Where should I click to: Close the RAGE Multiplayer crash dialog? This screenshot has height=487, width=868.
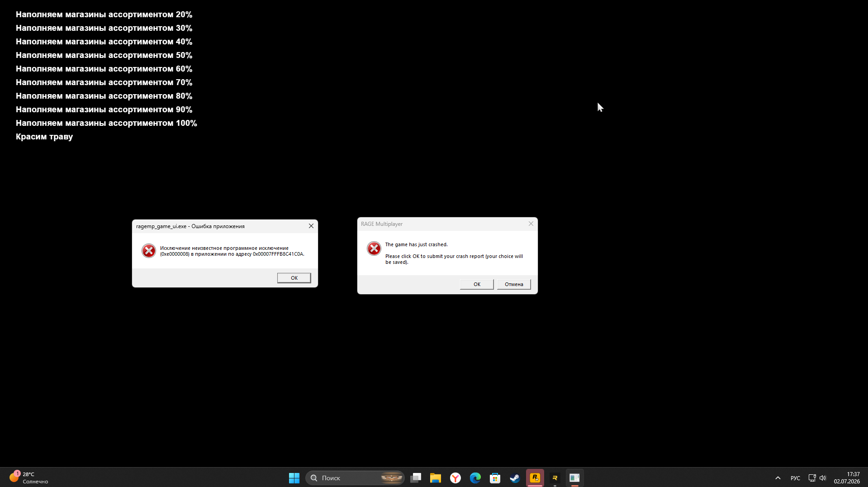click(531, 224)
